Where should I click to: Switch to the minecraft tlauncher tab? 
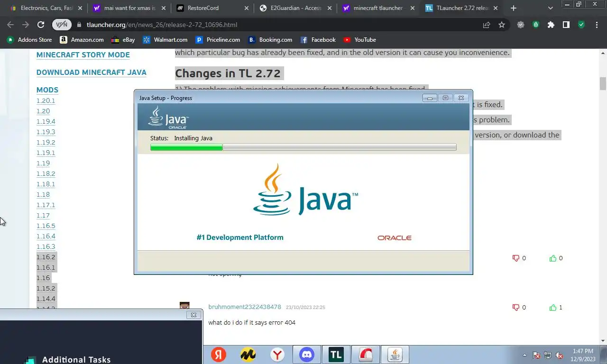(378, 8)
